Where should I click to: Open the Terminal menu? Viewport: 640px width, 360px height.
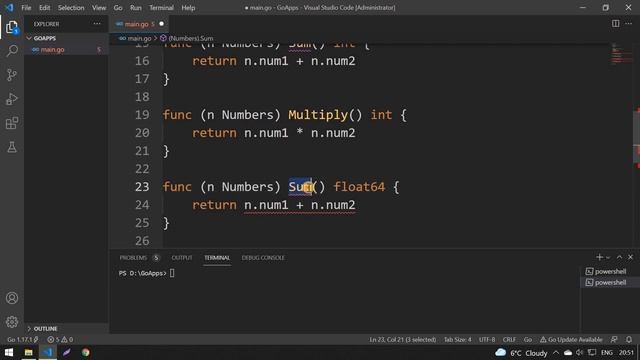161,8
